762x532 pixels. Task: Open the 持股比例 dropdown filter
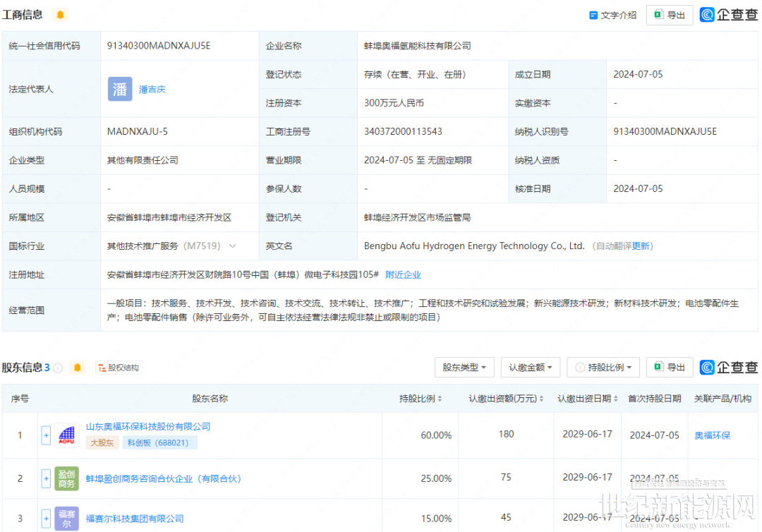(x=603, y=368)
